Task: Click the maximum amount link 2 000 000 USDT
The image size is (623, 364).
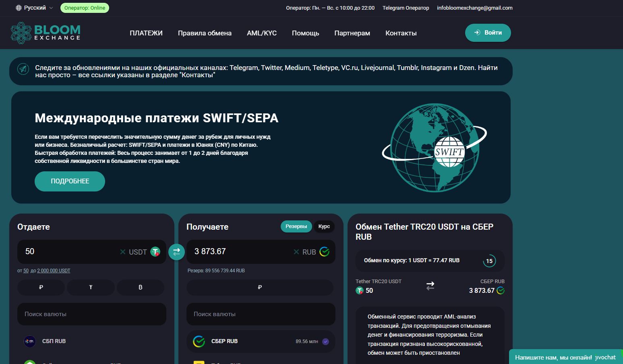Action: [54, 271]
